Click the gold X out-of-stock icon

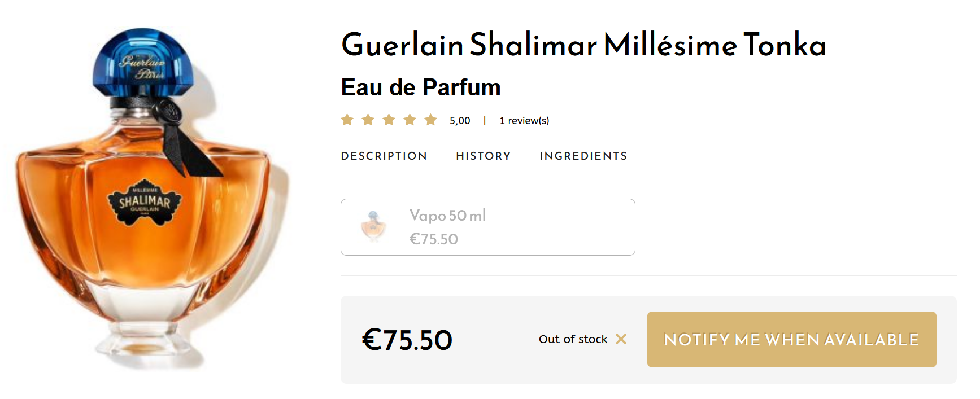pos(621,339)
